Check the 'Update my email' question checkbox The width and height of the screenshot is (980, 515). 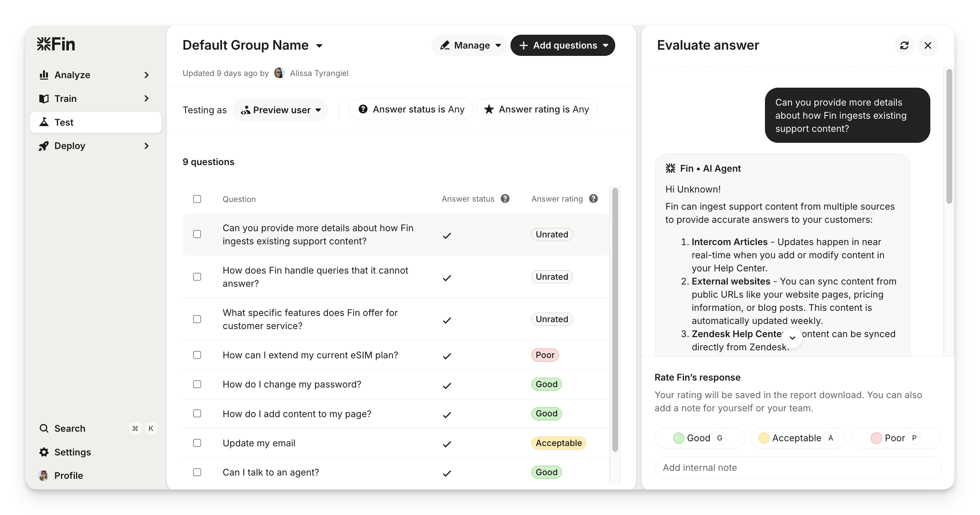pos(197,443)
